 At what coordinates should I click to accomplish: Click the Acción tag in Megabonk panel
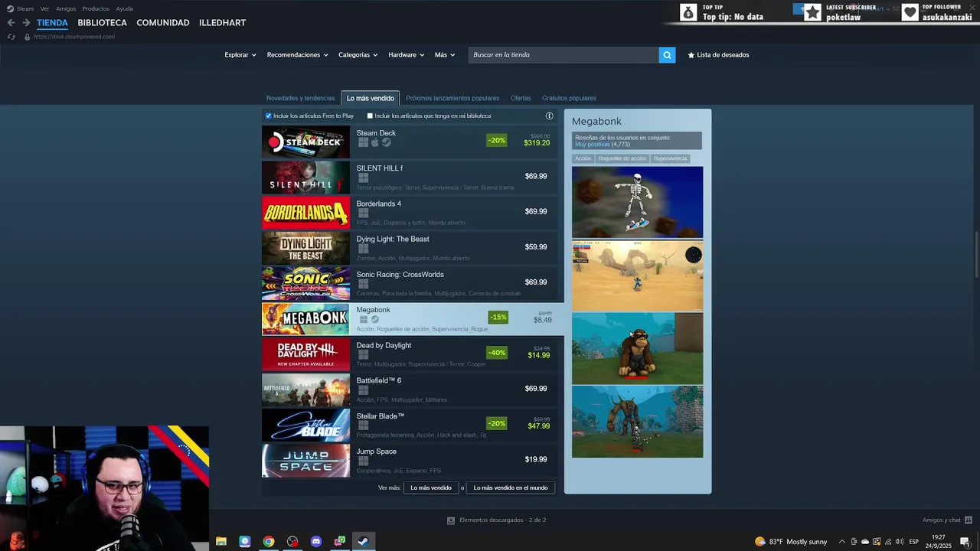tap(583, 158)
